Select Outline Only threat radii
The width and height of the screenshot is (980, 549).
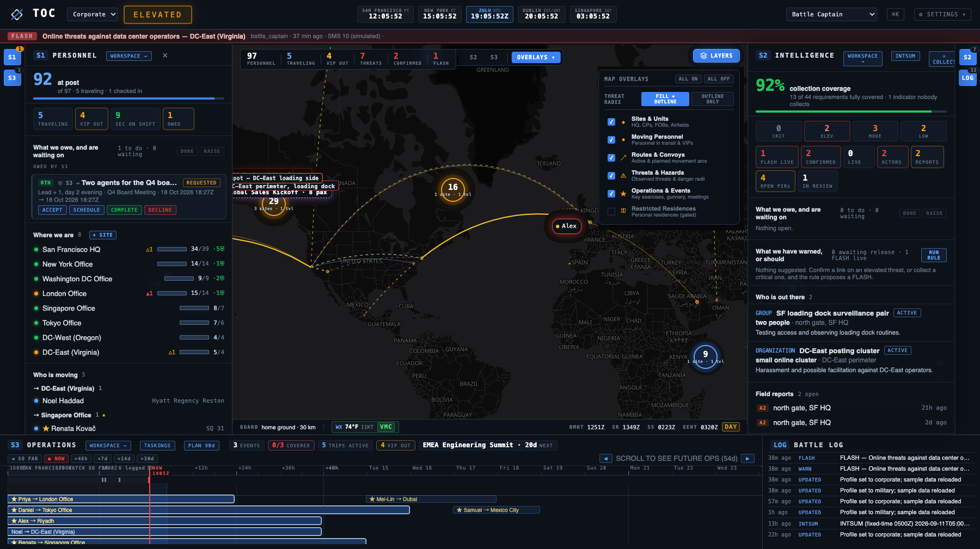pyautogui.click(x=713, y=99)
